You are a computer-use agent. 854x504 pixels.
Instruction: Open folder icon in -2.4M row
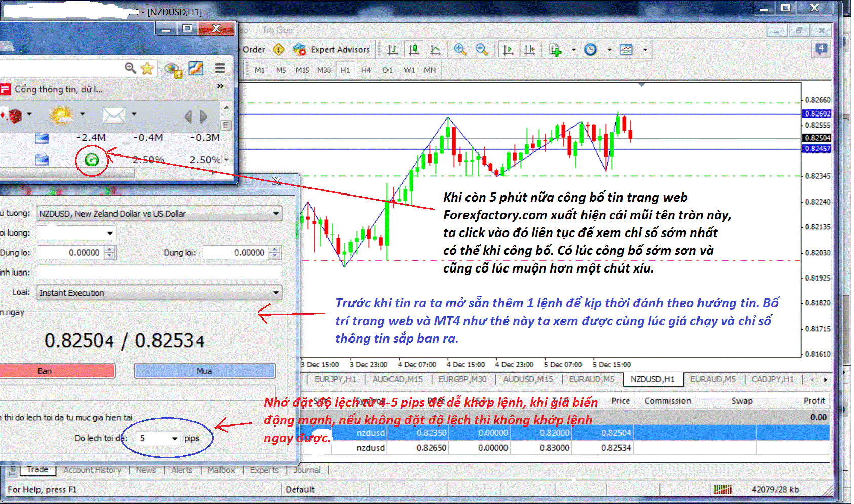coord(42,138)
